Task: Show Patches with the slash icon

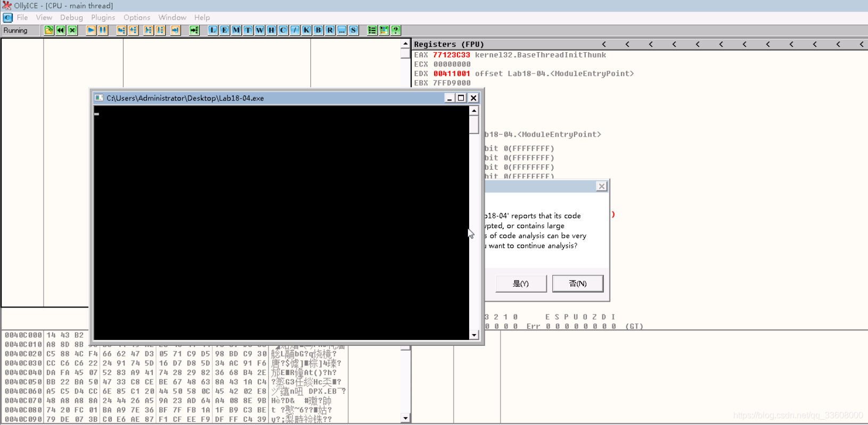Action: 295,30
